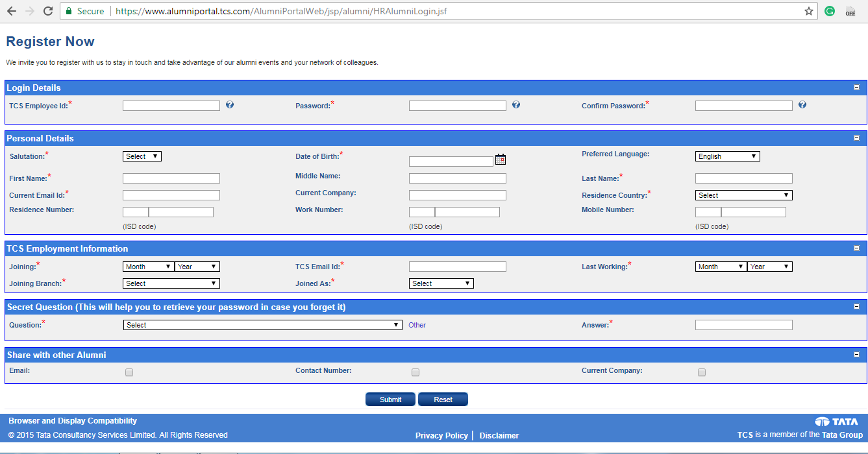868x454 pixels.
Task: Click the Residence Number ISD code box
Action: pyautogui.click(x=136, y=212)
